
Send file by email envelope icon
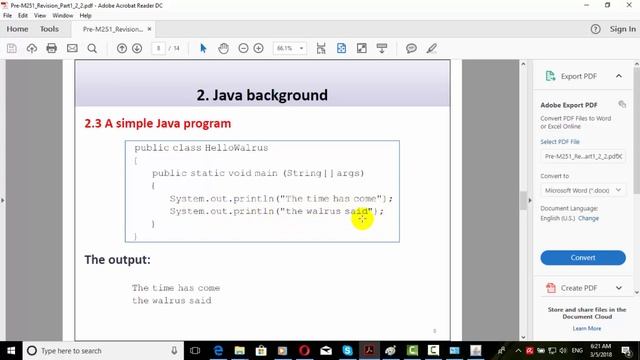[72, 48]
